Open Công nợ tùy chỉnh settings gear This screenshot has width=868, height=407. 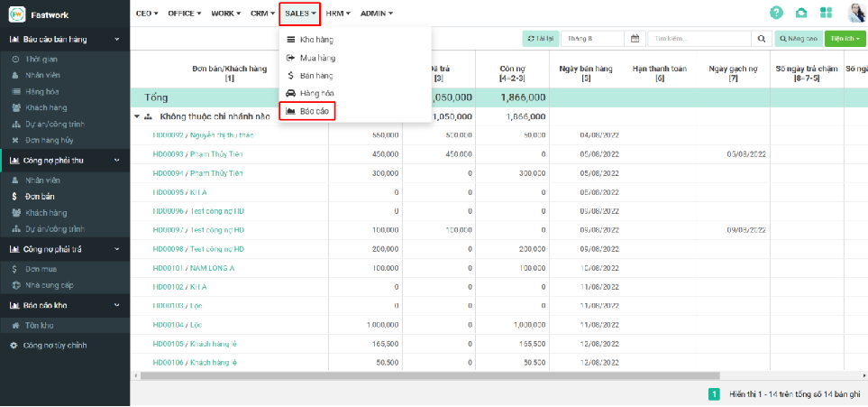[14, 345]
